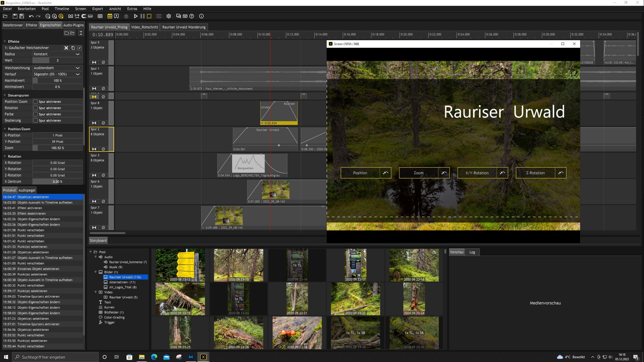Open settings via gear icon
644x362 pixels.
[169, 16]
